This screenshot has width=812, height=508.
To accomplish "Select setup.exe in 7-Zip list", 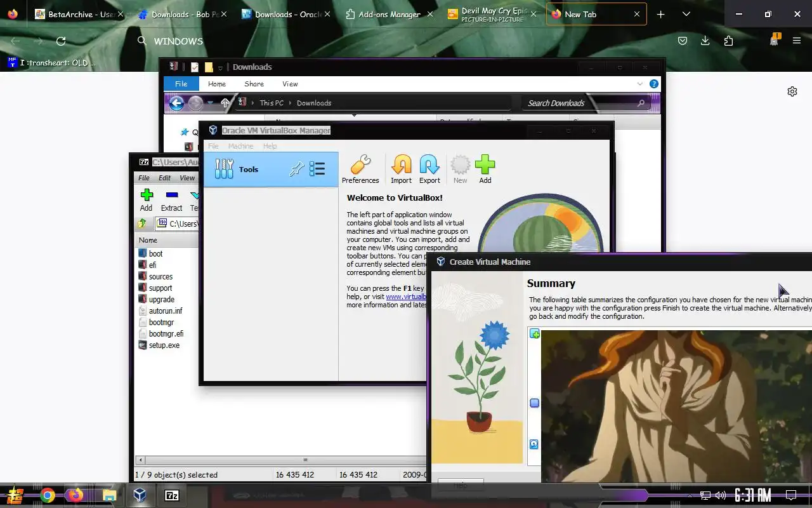I will coord(164,345).
